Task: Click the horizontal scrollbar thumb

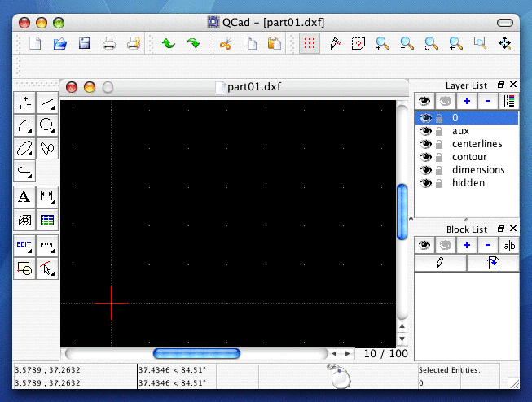Action: 196,353
